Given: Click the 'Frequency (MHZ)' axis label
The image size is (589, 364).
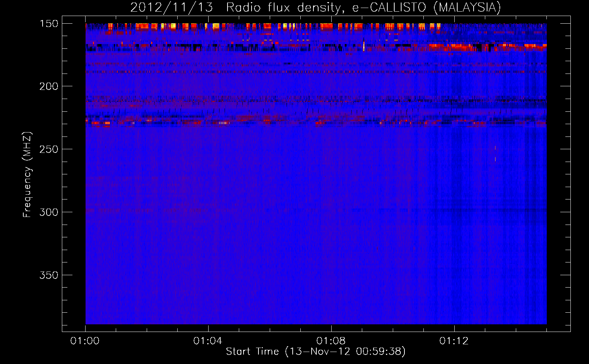Looking at the screenshot, I should [27, 174].
